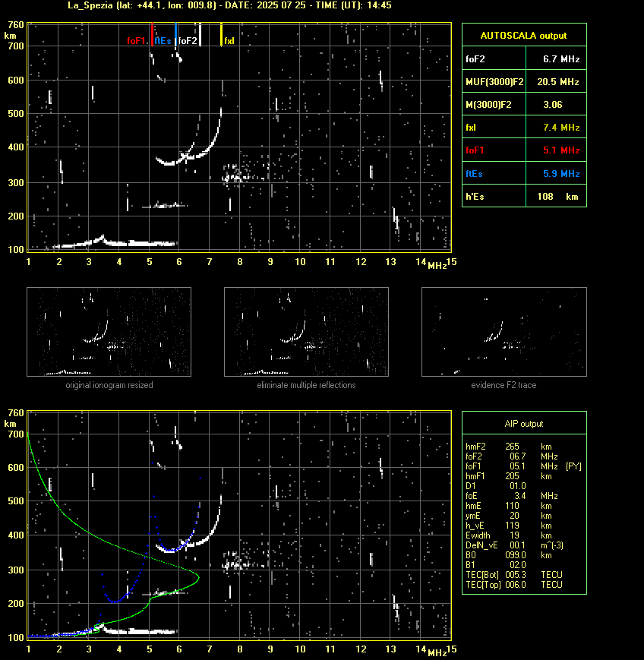
Task: Click the red 'foF1' table label
Action: tap(475, 150)
